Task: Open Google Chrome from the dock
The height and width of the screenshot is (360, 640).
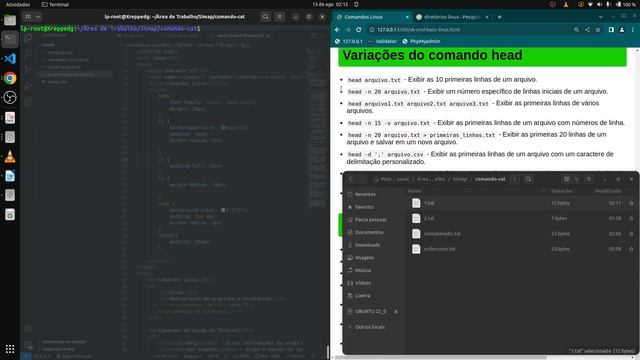Action: [x=10, y=78]
